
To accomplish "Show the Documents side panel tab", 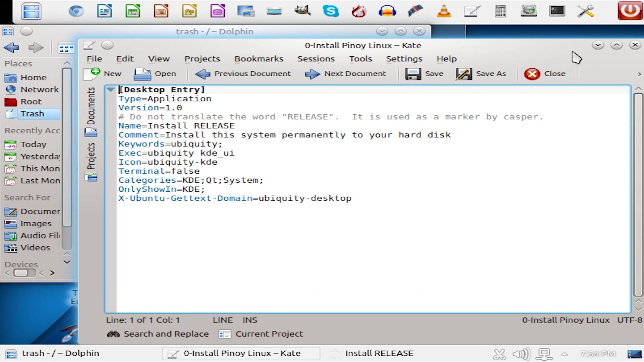I will coord(91,112).
